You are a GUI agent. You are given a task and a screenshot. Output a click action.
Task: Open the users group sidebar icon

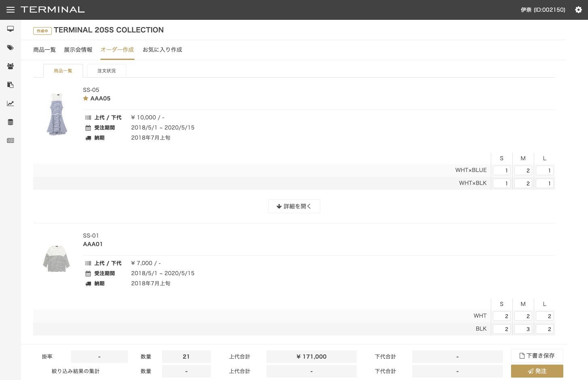pyautogui.click(x=11, y=66)
